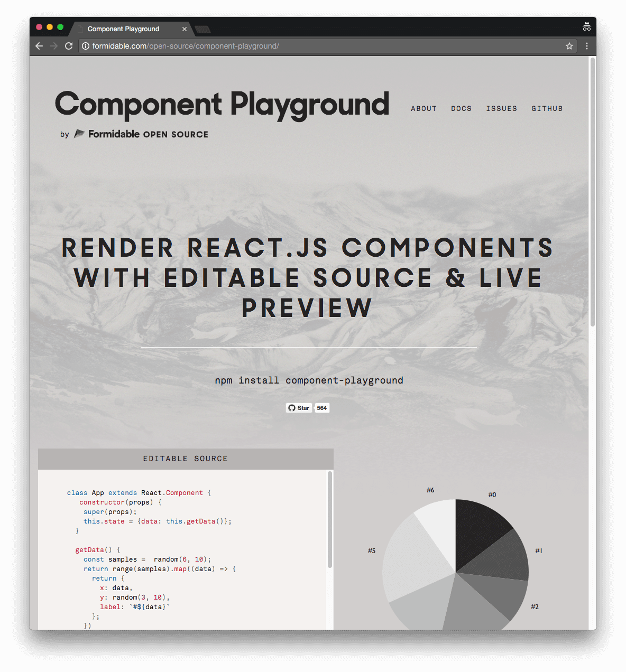Open the ISSUES navigation link

pos(502,108)
